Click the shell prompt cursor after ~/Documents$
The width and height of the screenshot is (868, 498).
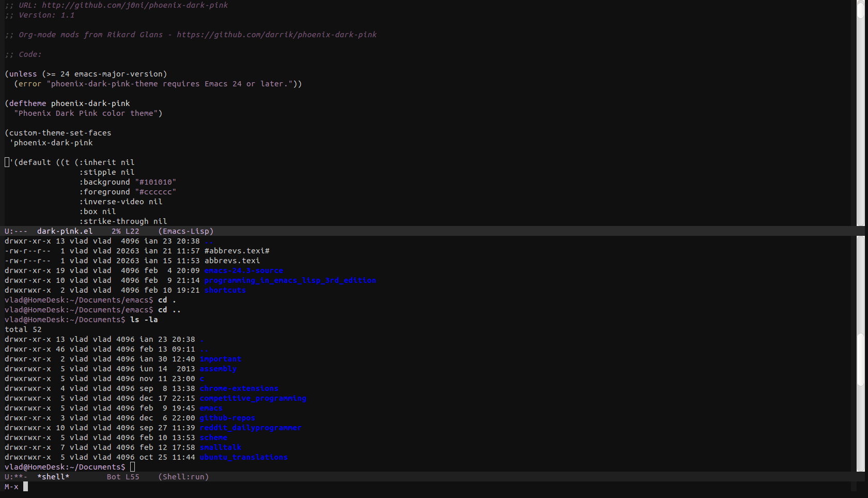132,467
